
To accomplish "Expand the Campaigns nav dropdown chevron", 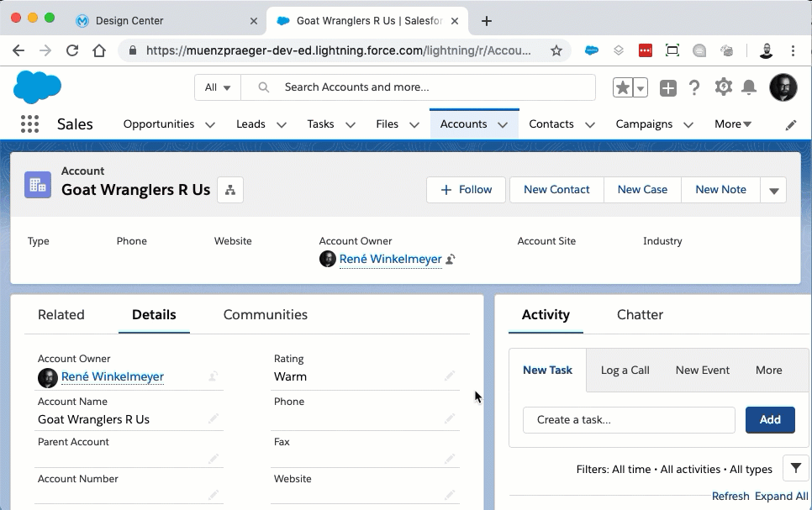I will (688, 125).
